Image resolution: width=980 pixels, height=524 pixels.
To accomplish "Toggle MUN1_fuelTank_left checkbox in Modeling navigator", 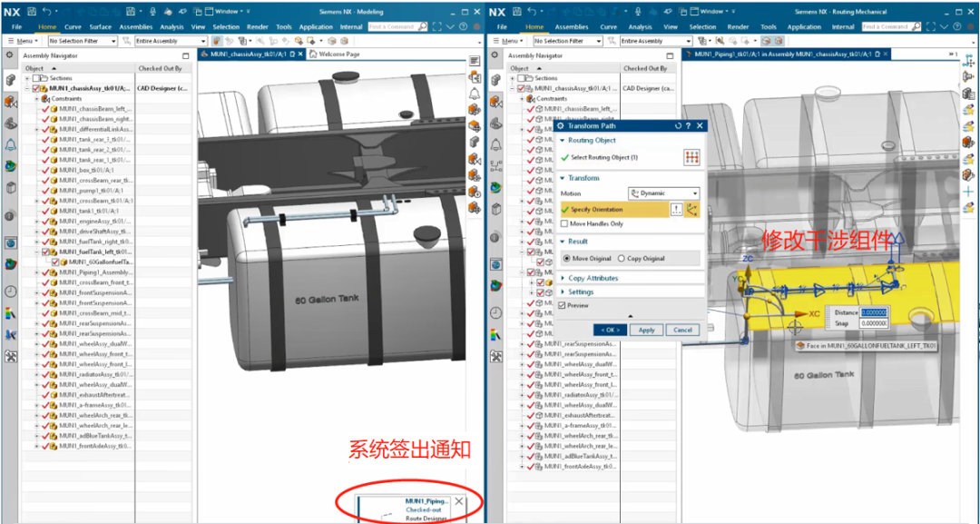I will [45, 252].
